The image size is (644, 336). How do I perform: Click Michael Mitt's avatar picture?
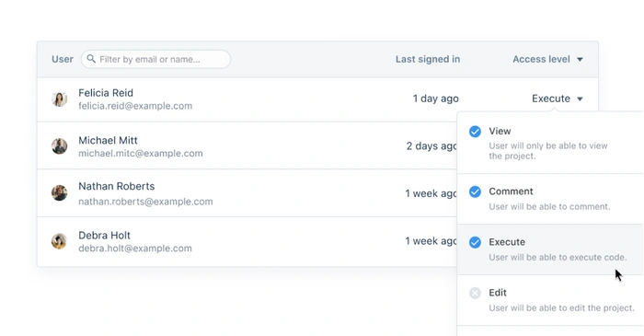(60, 146)
